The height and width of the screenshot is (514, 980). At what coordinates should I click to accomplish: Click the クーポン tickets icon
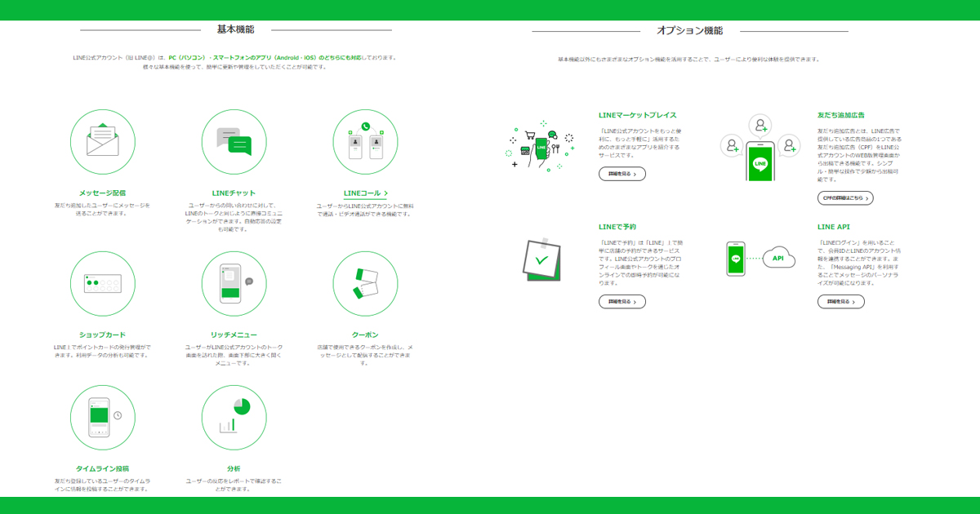(365, 283)
